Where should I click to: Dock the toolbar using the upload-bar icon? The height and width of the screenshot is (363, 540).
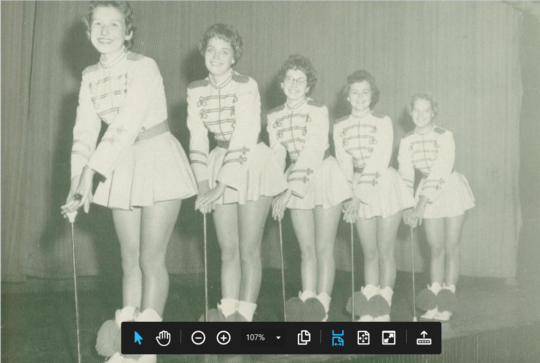tap(424, 338)
